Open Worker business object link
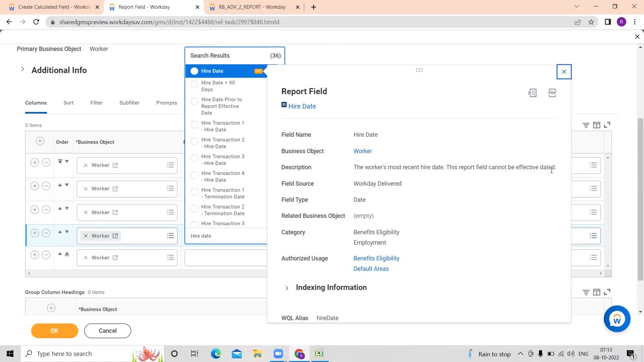 click(x=363, y=151)
